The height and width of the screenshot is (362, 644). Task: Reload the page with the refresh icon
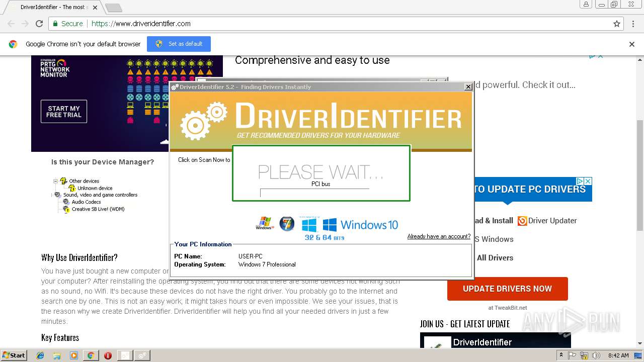pyautogui.click(x=39, y=24)
